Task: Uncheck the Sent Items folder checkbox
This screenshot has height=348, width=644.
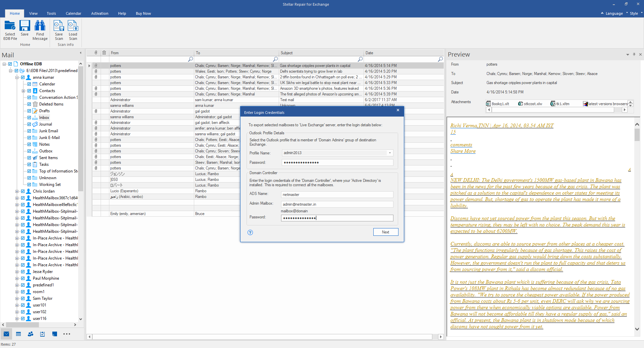Action: pos(29,158)
